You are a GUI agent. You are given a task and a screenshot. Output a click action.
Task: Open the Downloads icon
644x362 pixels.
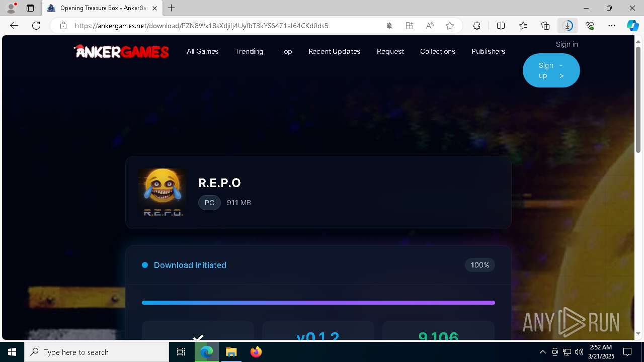coord(568,26)
